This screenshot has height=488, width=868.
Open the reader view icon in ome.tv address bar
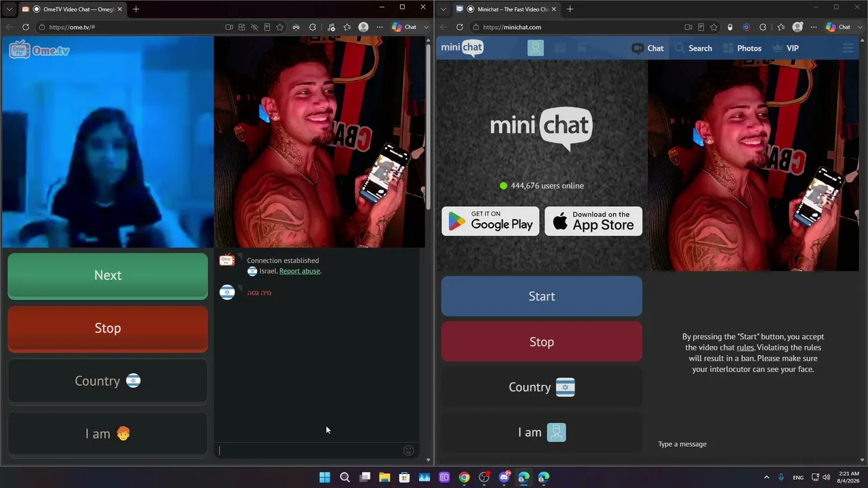coord(267,27)
